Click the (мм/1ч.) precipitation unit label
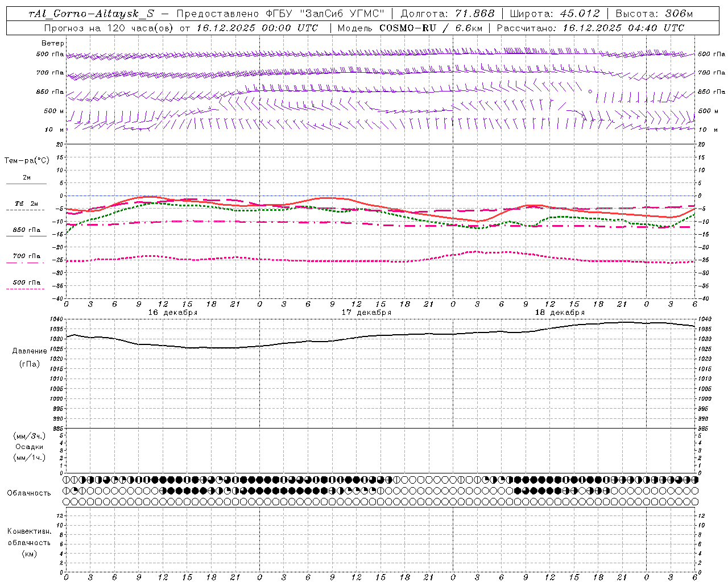Screen dimensions: 728x582 [x=30, y=458]
